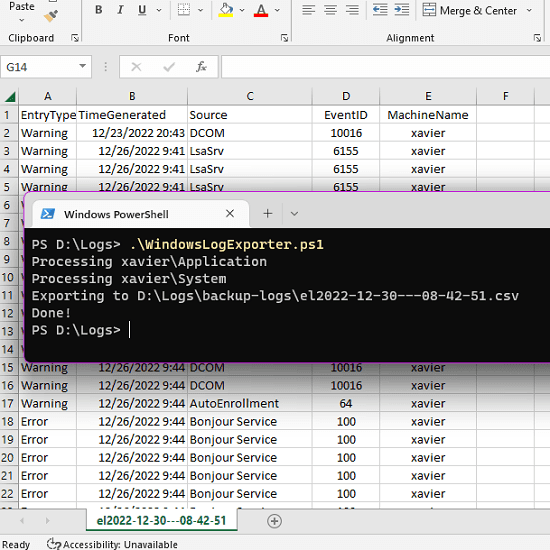The height and width of the screenshot is (550, 550).
Task: Decrease indent in Alignment group
Action: (x=380, y=10)
